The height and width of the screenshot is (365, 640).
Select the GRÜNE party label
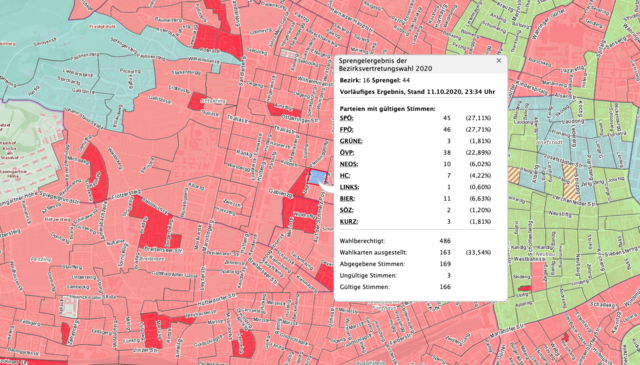351,141
